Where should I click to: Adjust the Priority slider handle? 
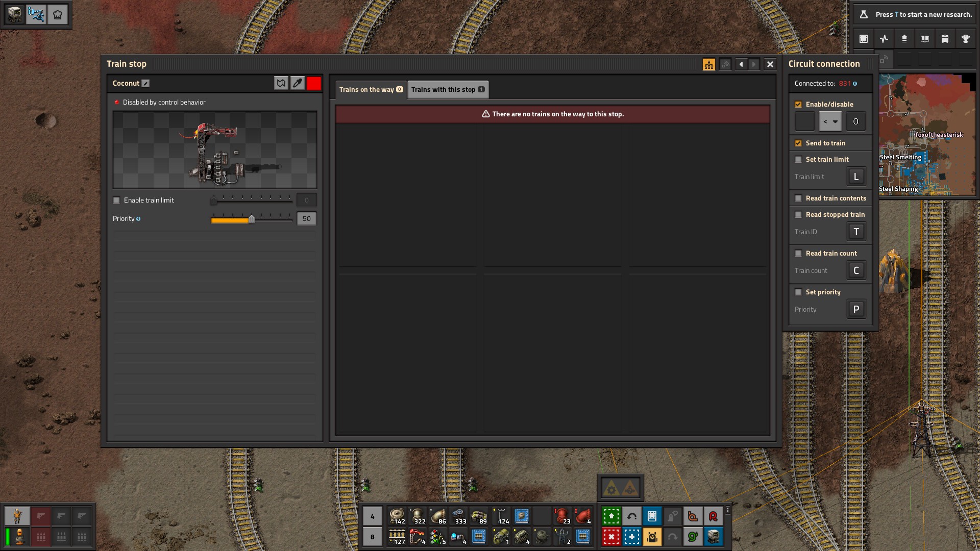pyautogui.click(x=252, y=219)
